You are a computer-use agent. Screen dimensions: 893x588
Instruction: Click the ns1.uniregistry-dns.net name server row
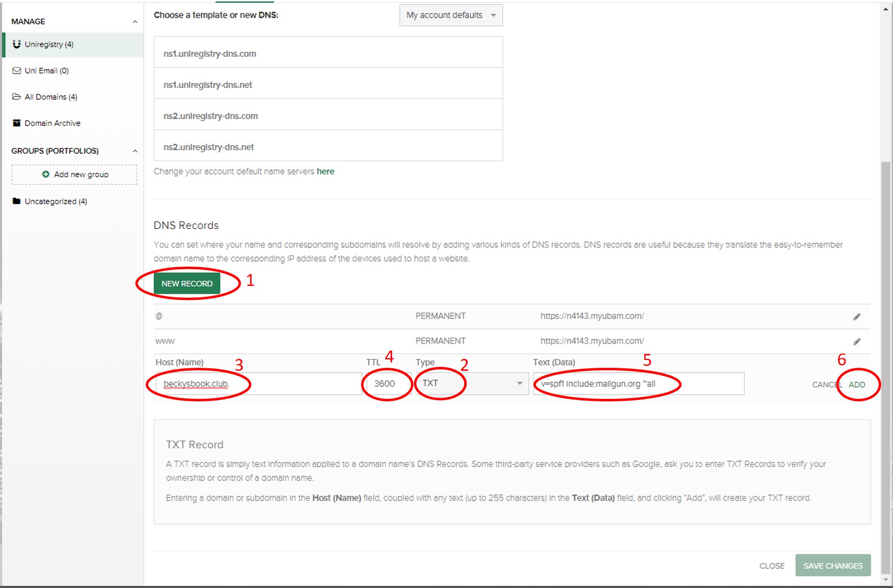(328, 83)
